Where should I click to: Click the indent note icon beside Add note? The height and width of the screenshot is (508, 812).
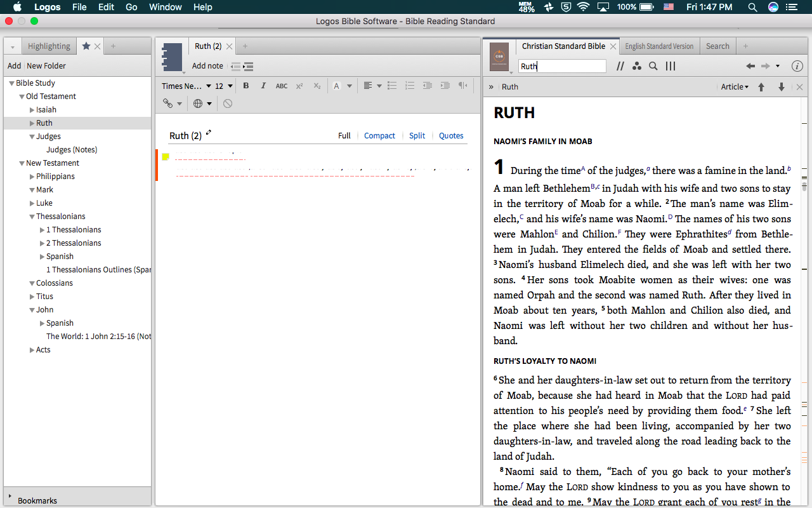(x=248, y=66)
